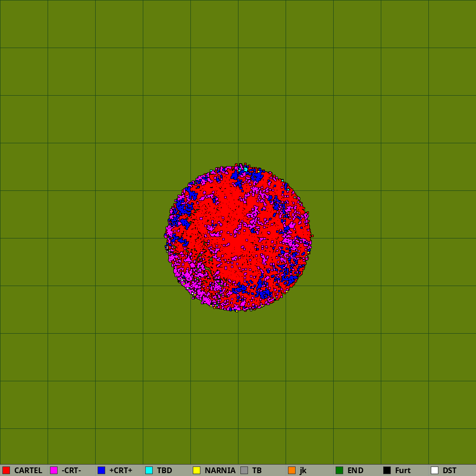Click the cyan TBD color swatch
The width and height of the screenshot is (476, 476).
[149, 470]
